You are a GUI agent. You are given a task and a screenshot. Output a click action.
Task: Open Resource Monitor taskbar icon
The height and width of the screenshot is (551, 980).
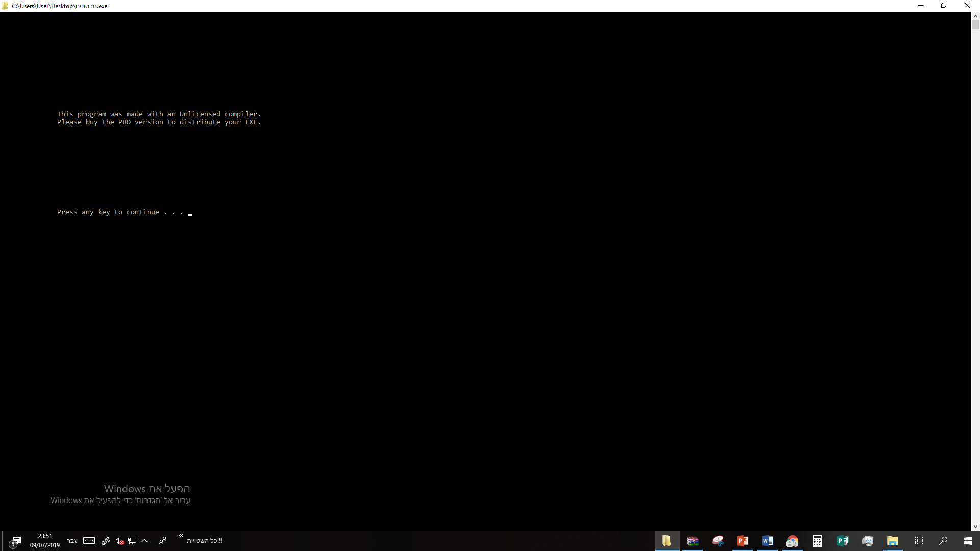pyautogui.click(x=867, y=541)
